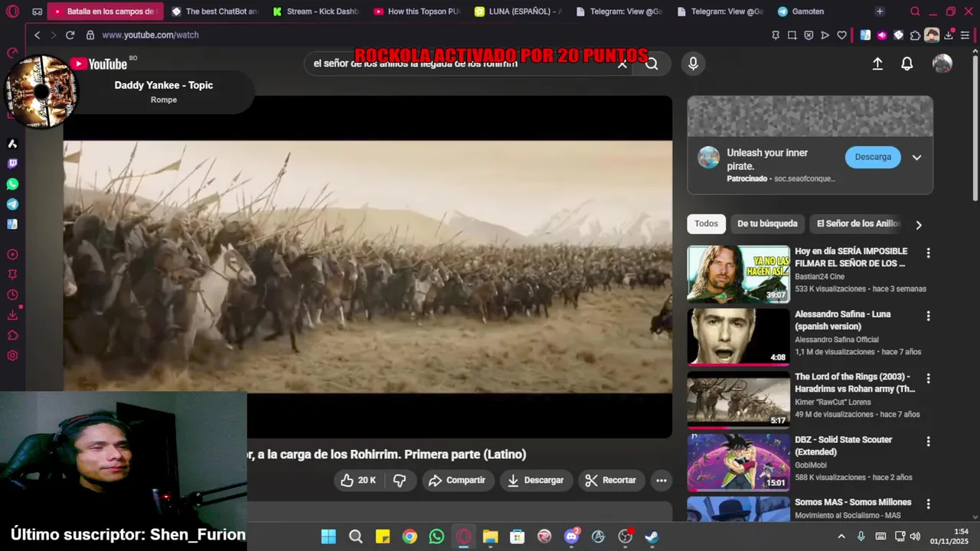Click the Recortar clip button
Image resolution: width=980 pixels, height=551 pixels.
[x=611, y=480]
